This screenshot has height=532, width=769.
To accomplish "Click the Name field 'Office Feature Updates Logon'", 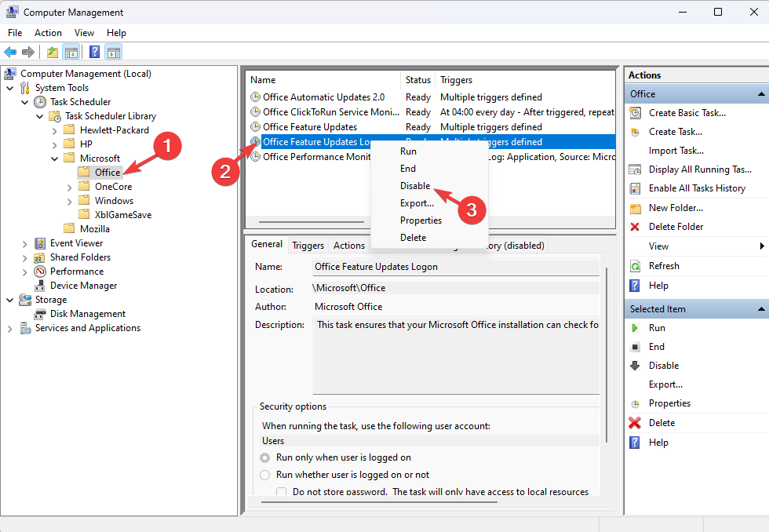I will point(456,267).
